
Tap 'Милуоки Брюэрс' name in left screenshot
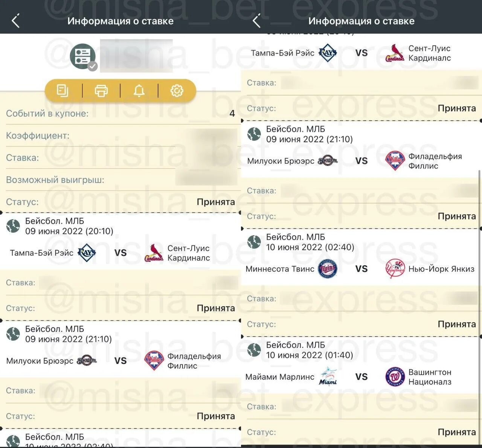pyautogui.click(x=40, y=361)
